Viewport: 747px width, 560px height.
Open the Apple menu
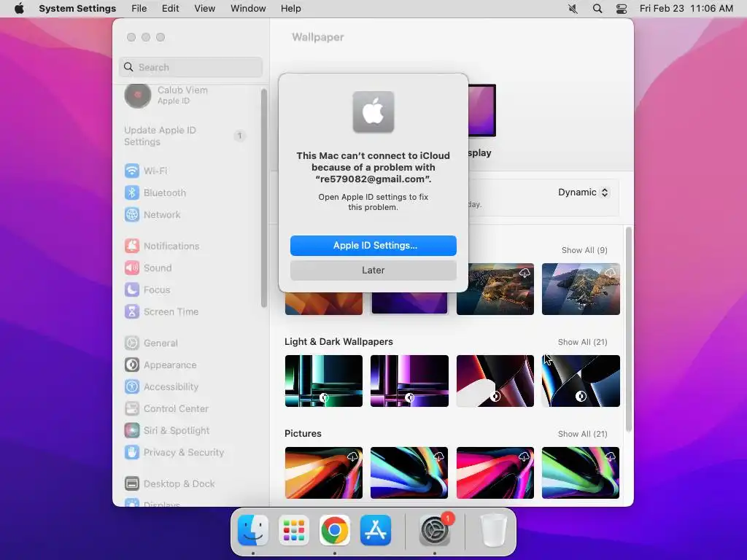pyautogui.click(x=19, y=9)
